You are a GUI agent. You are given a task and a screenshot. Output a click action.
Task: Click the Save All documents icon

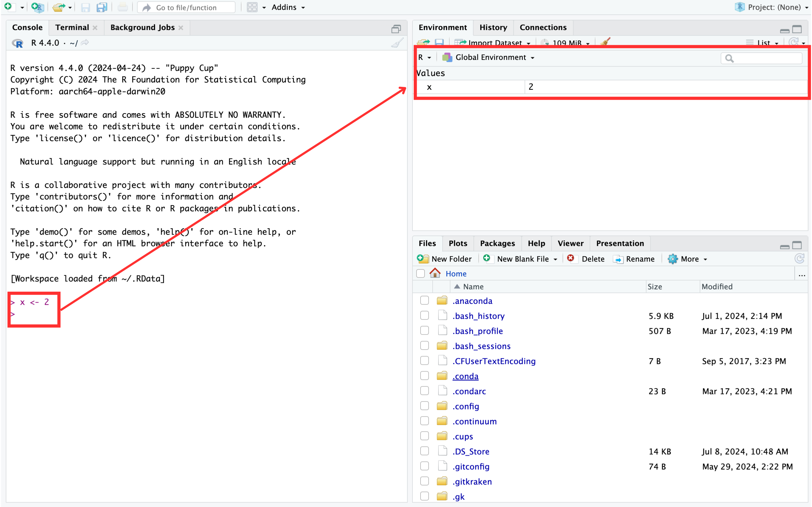tap(102, 7)
